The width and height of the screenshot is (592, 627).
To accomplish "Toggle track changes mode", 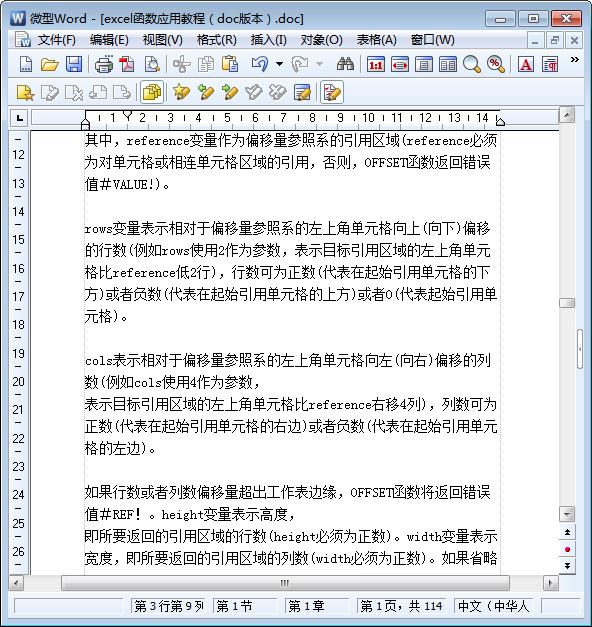I will 332,92.
